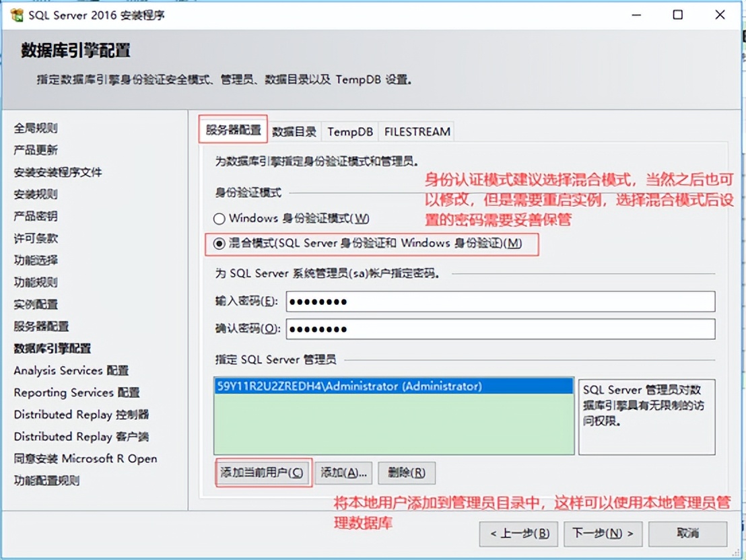Click 添加当前用户(C) button
The width and height of the screenshot is (746, 560).
click(262, 473)
